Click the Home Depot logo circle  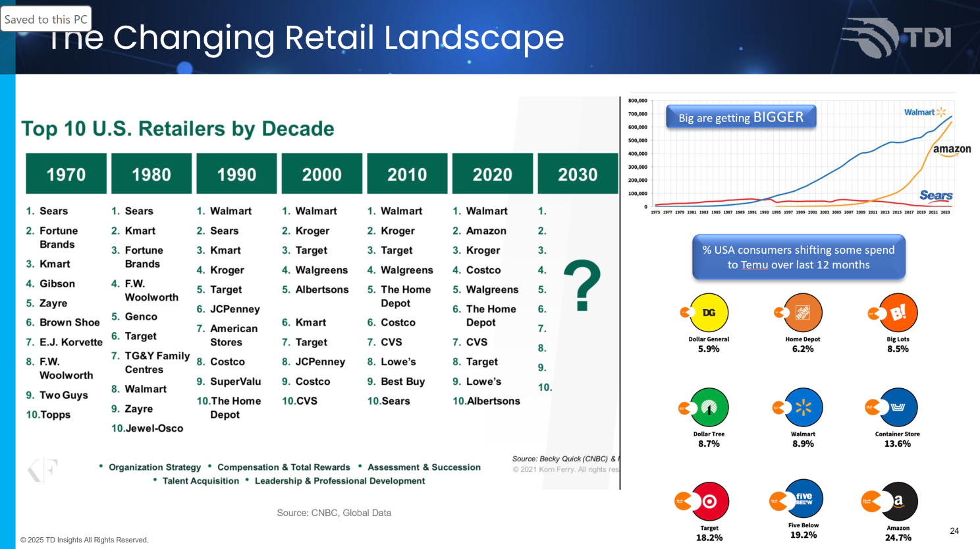803,312
